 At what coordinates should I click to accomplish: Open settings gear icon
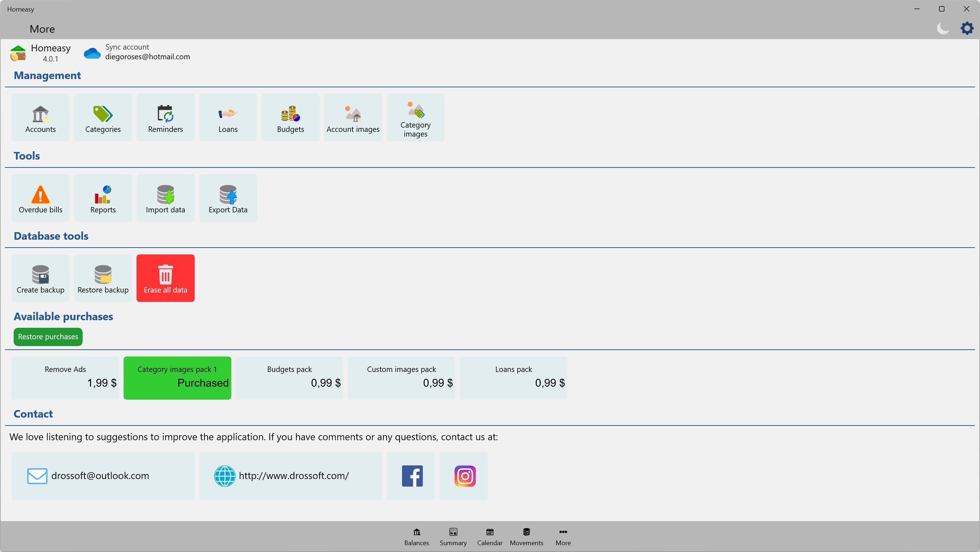click(x=967, y=28)
